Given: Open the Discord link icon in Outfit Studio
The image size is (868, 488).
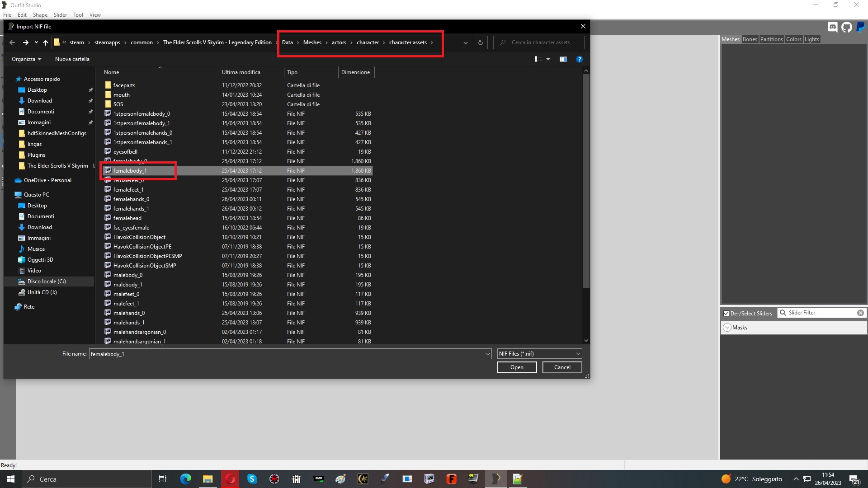Looking at the screenshot, I should (832, 27).
